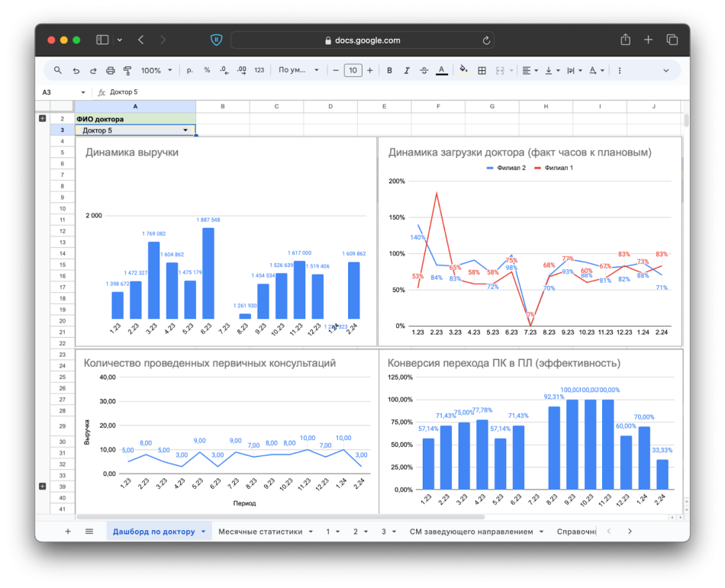The height and width of the screenshot is (588, 725).
Task: Click the docs.google.com address bar
Action: [362, 40]
